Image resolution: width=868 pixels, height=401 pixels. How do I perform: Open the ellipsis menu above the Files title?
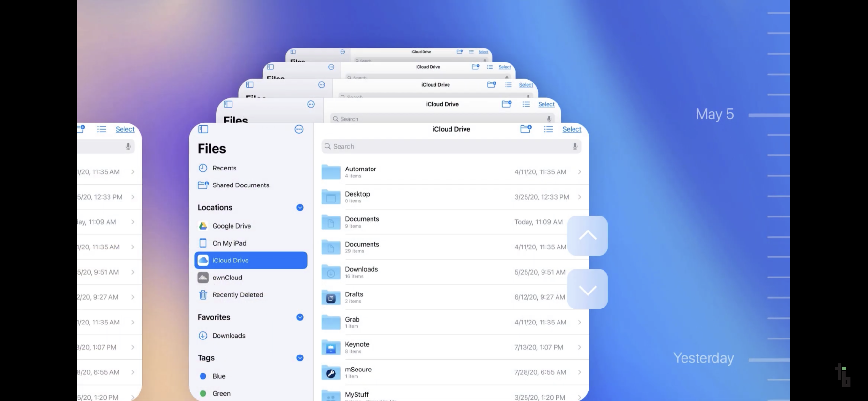click(299, 129)
